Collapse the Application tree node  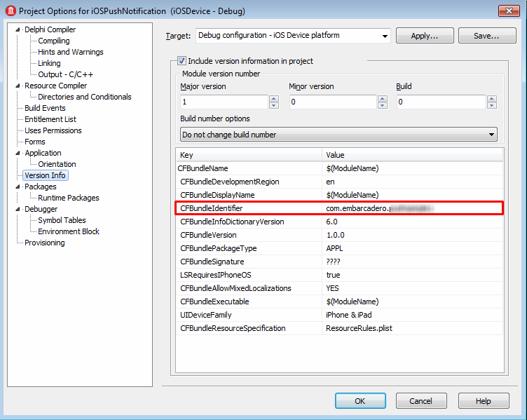click(x=18, y=153)
